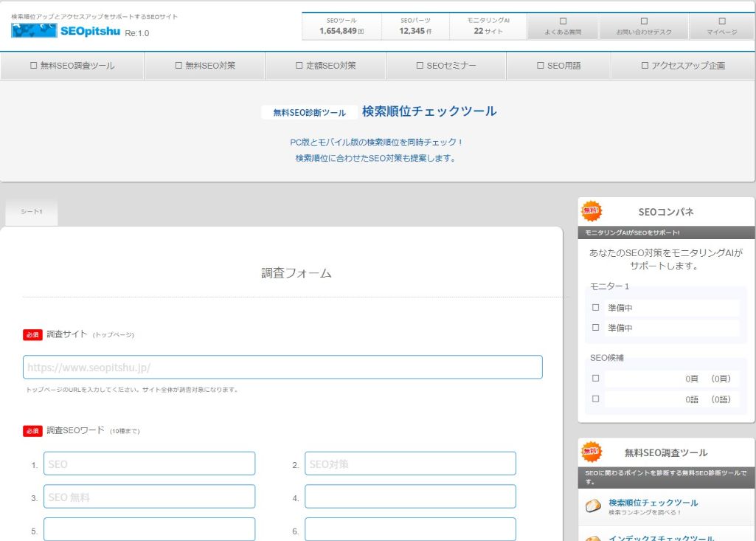This screenshot has width=756, height=541.
Task: Open the お問い合わせデスク contact icon
Action: coord(644,22)
